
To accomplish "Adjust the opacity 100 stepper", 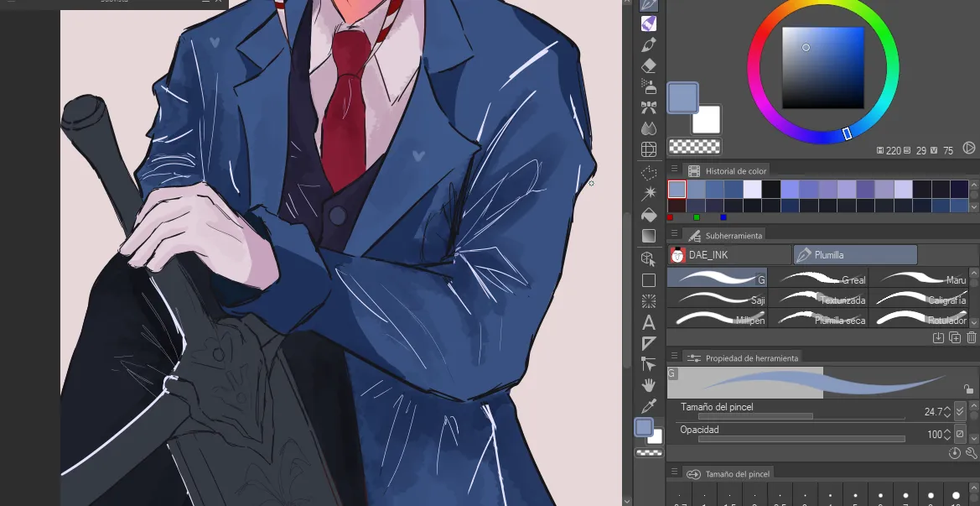I will (x=947, y=434).
